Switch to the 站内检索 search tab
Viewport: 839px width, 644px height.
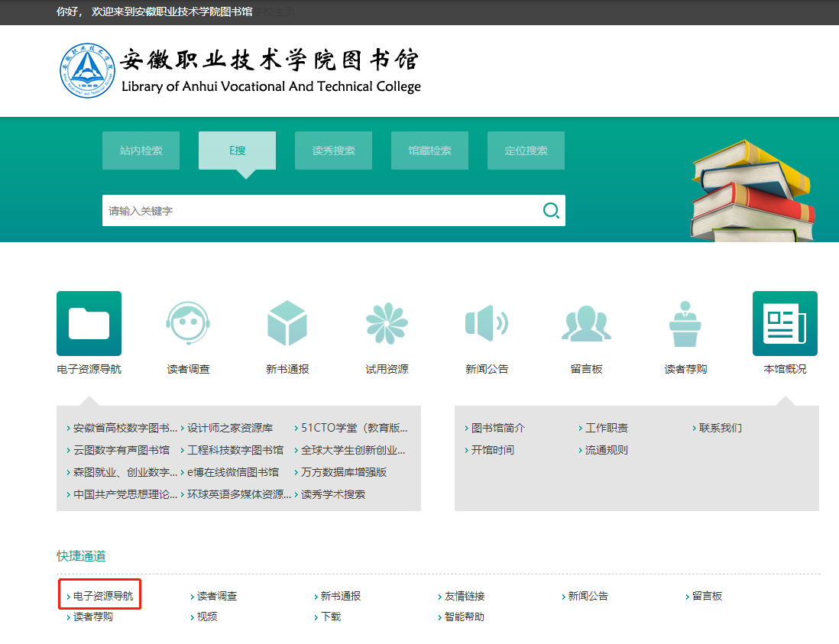click(x=141, y=150)
